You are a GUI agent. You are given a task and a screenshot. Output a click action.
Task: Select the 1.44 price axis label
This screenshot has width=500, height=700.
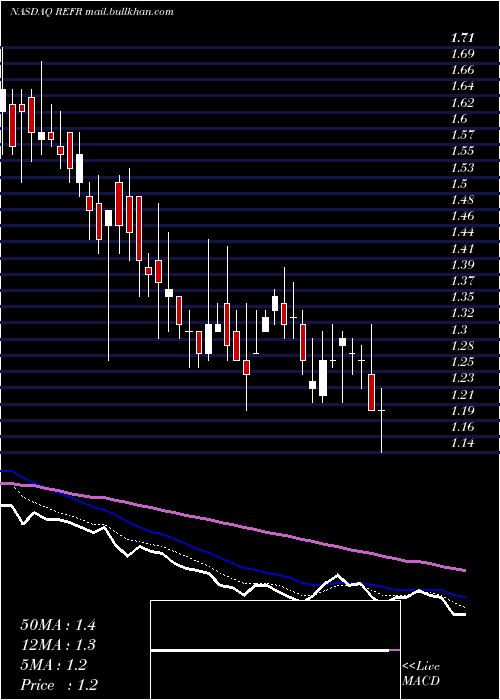coord(462,232)
